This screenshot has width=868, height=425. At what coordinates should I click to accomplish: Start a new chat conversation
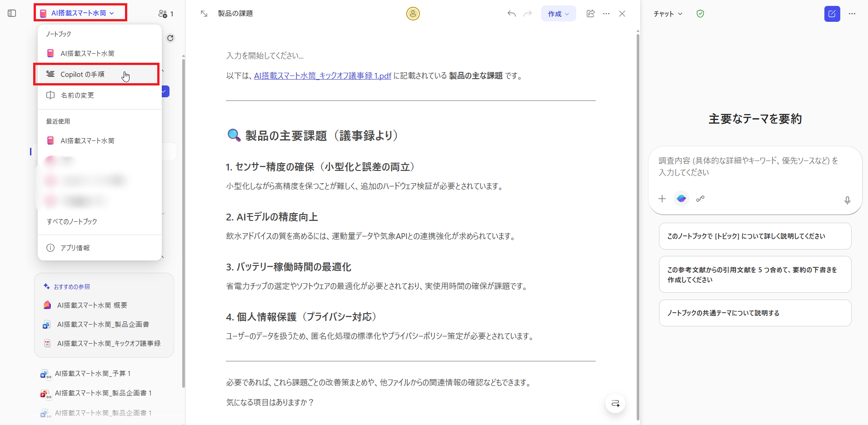click(832, 14)
